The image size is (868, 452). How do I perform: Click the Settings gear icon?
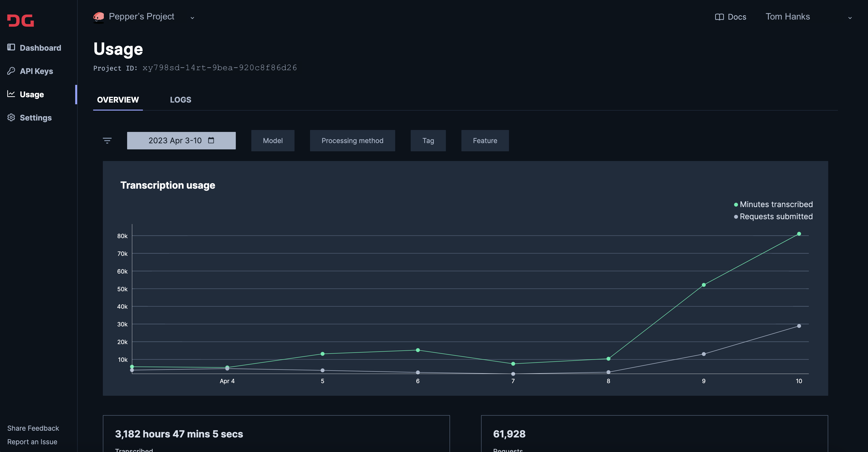11,117
